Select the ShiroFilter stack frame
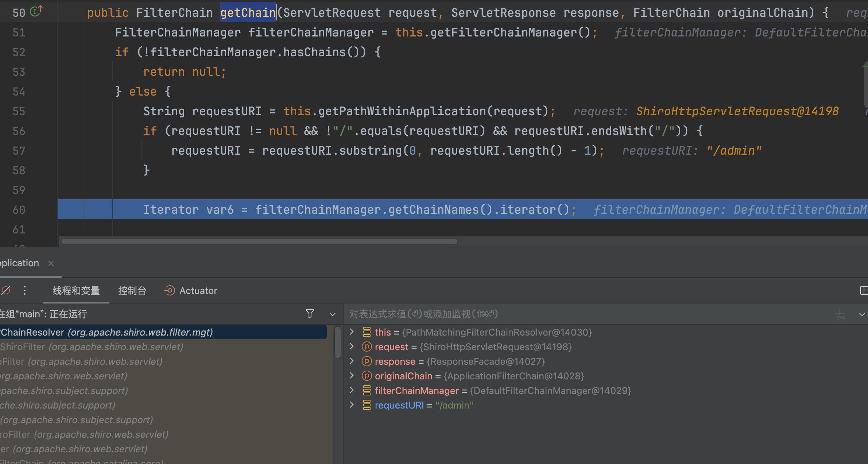Image resolution: width=868 pixels, height=464 pixels. 91,347
